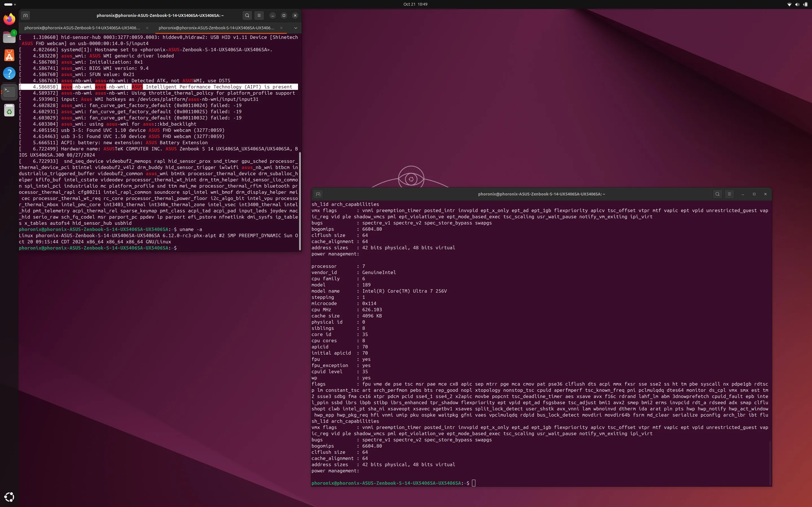Click new tab icon in top-left terminal
Image resolution: width=812 pixels, height=507 pixels.
click(25, 15)
